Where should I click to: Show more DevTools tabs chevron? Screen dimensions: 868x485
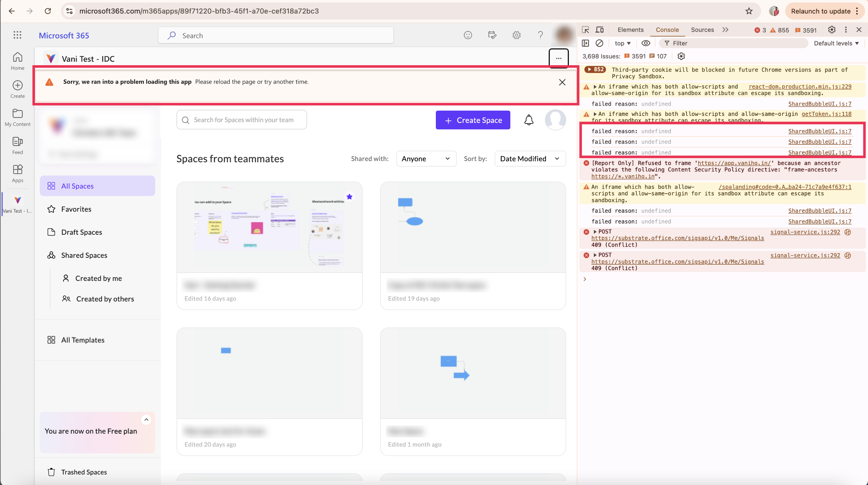(x=726, y=30)
